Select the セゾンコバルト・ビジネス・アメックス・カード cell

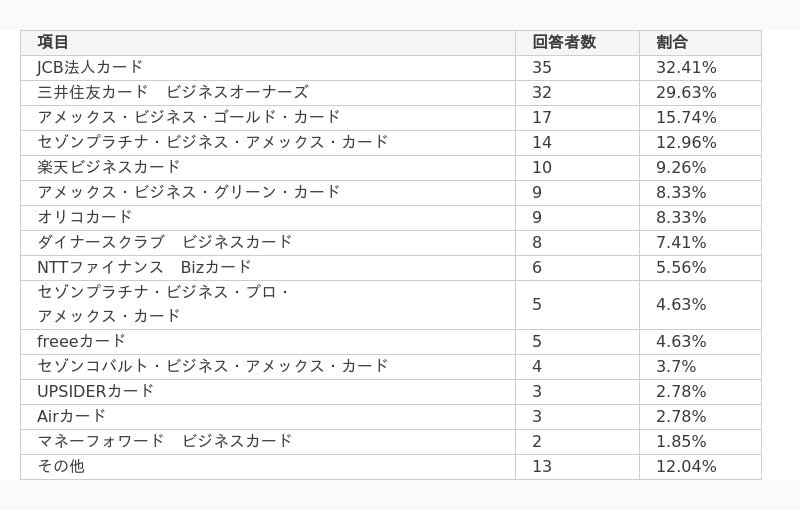pyautogui.click(x=268, y=367)
